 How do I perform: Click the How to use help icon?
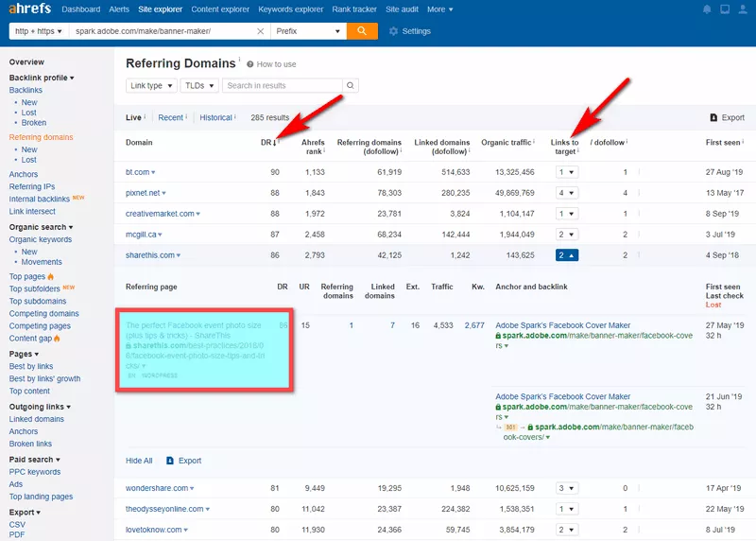tap(250, 64)
